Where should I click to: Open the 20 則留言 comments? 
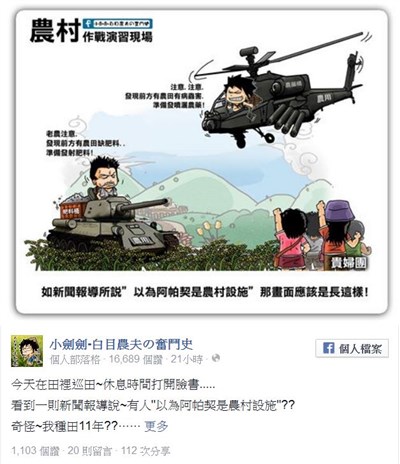tap(90, 451)
